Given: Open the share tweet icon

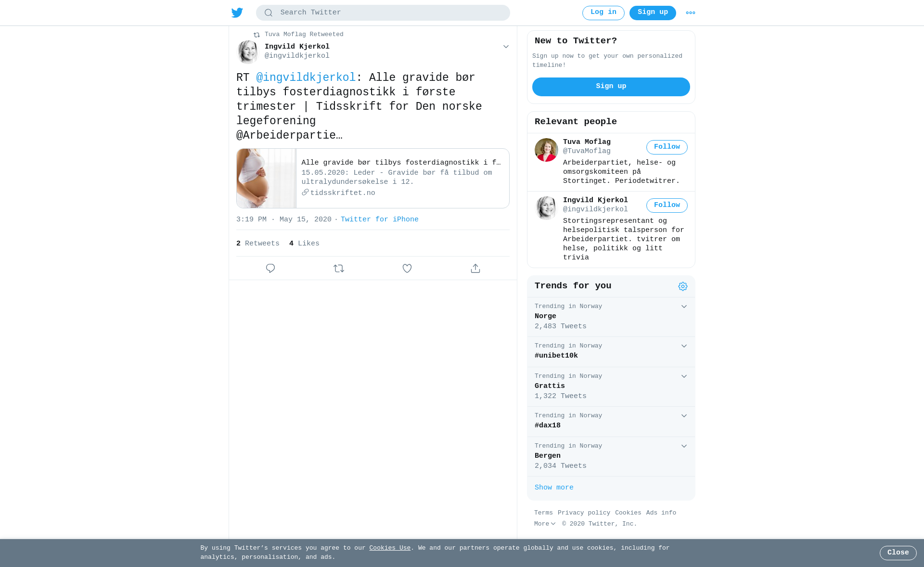Looking at the screenshot, I should pyautogui.click(x=475, y=269).
